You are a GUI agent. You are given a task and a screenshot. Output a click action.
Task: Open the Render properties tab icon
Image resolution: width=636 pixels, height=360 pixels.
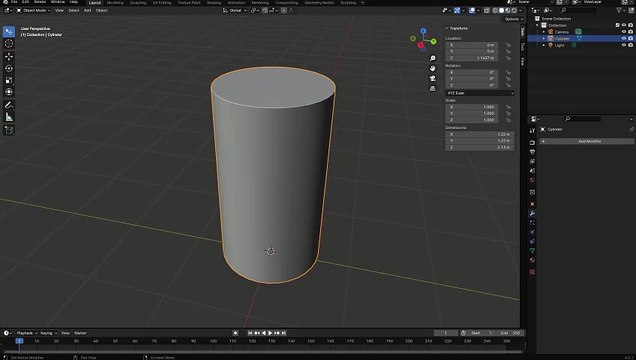tap(532, 143)
